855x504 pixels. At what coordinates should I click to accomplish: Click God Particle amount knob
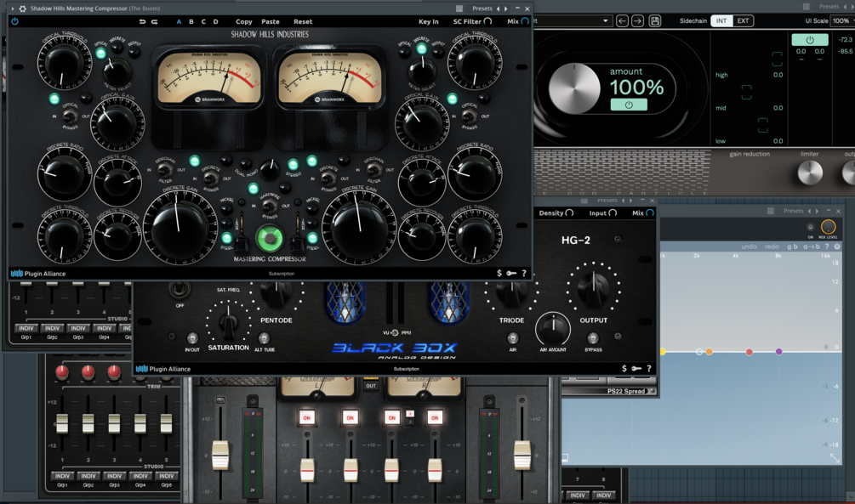click(574, 88)
